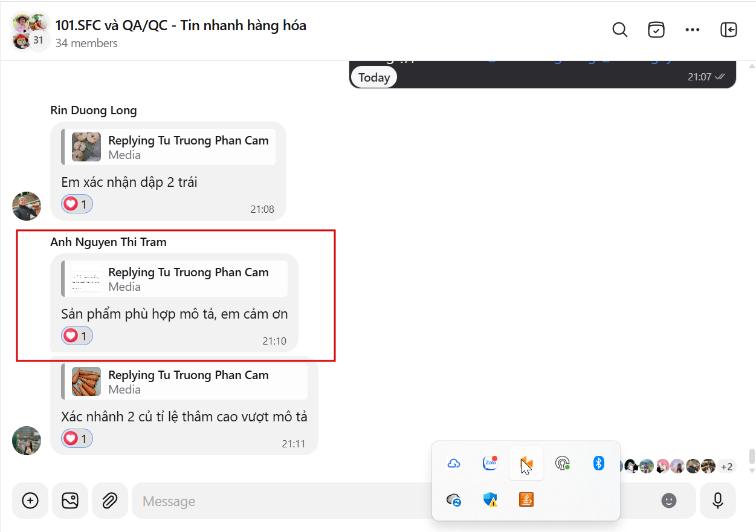The height and width of the screenshot is (532, 756).
Task: Open sender name Rin Duong Long
Action: pos(94,110)
